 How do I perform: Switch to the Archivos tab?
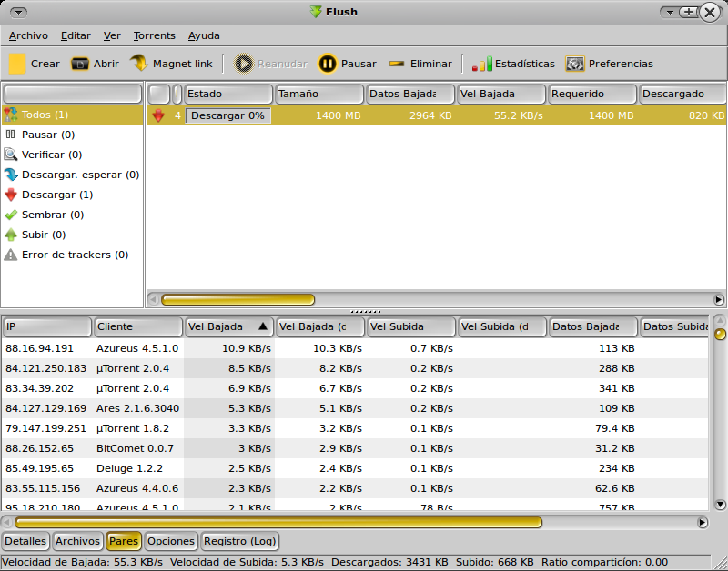(x=77, y=541)
